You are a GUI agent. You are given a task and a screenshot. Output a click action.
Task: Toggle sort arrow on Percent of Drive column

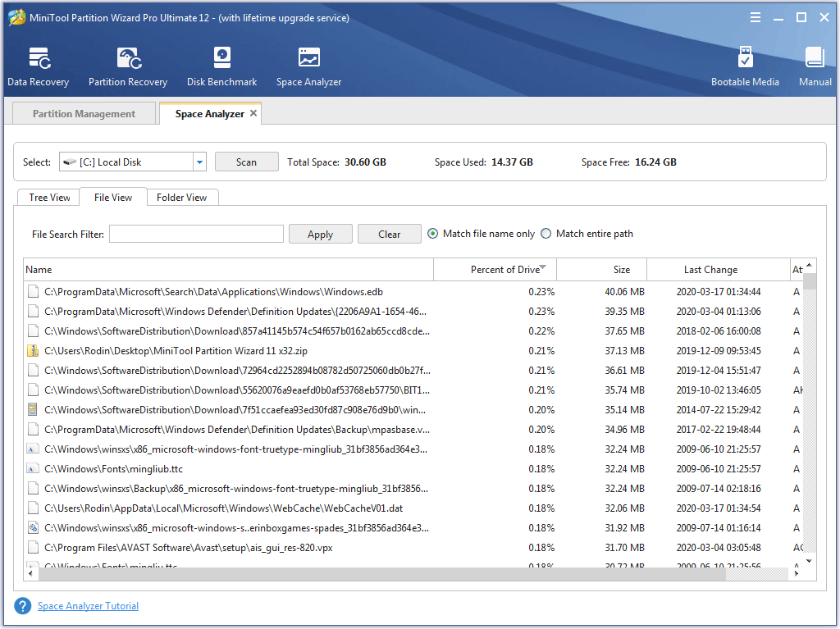click(543, 267)
